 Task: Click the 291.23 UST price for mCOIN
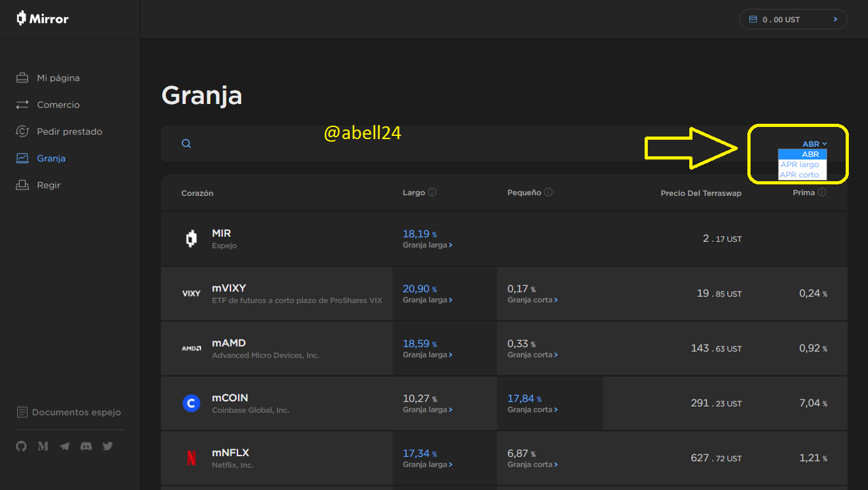click(717, 403)
